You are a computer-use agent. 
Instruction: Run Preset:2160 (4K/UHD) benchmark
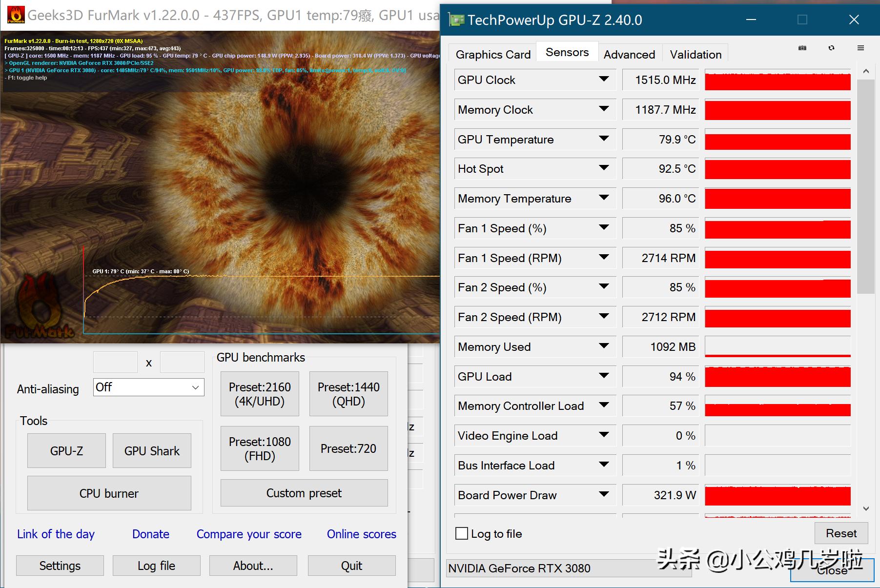pos(260,394)
